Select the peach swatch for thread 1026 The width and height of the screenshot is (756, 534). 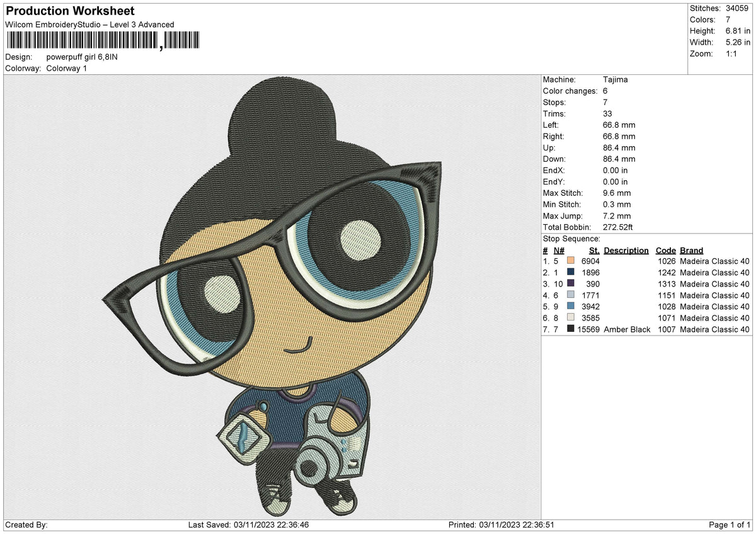click(571, 261)
